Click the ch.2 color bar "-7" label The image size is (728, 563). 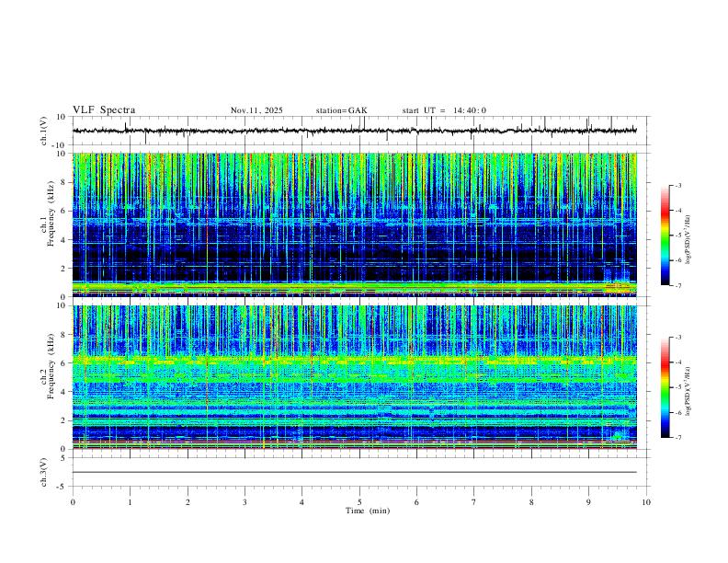677,438
